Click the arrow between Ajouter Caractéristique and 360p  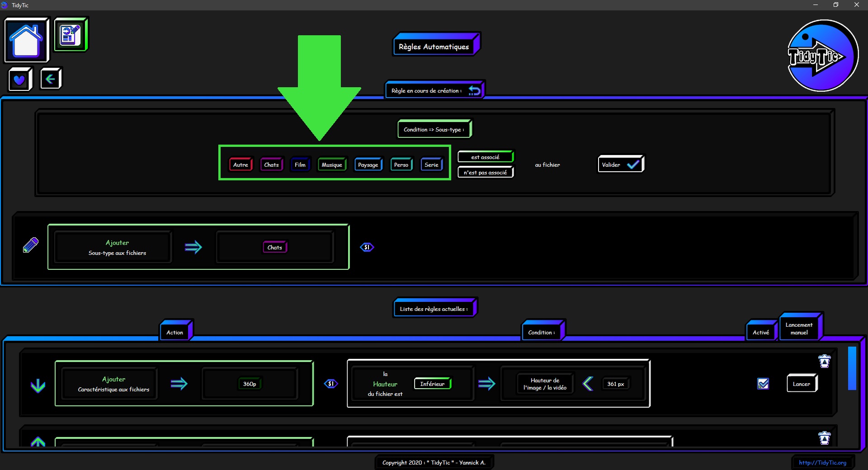[x=179, y=384]
